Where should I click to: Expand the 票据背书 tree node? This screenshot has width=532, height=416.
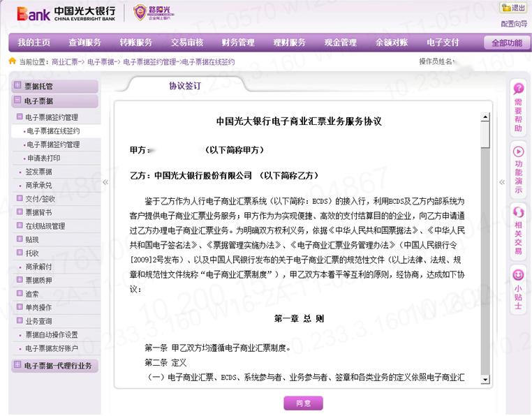pyautogui.click(x=20, y=211)
